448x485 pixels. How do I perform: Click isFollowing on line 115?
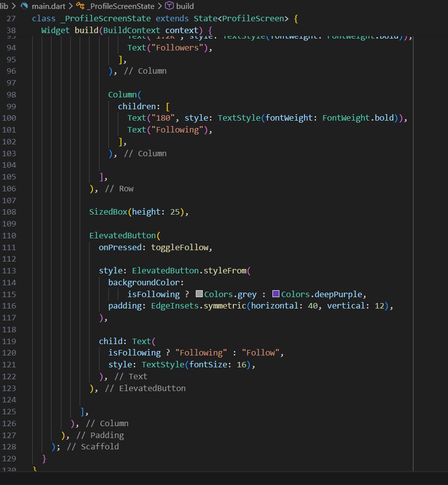(x=153, y=294)
